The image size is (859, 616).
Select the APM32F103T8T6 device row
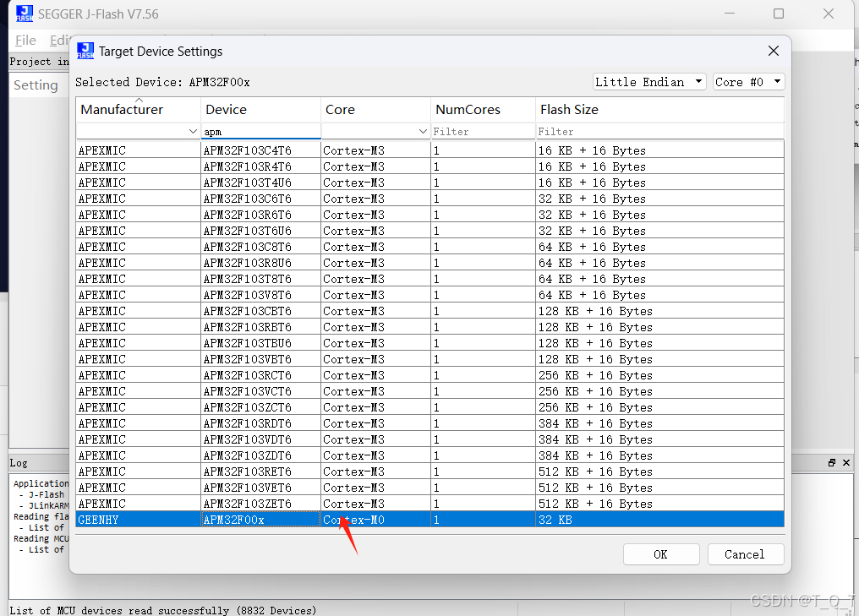pyautogui.click(x=430, y=279)
